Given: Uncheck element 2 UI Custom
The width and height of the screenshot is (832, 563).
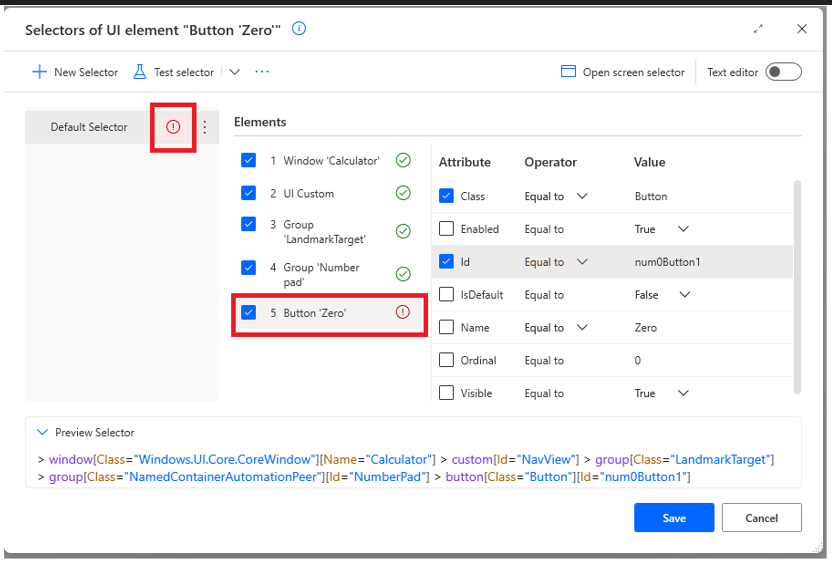Looking at the screenshot, I should point(248,193).
